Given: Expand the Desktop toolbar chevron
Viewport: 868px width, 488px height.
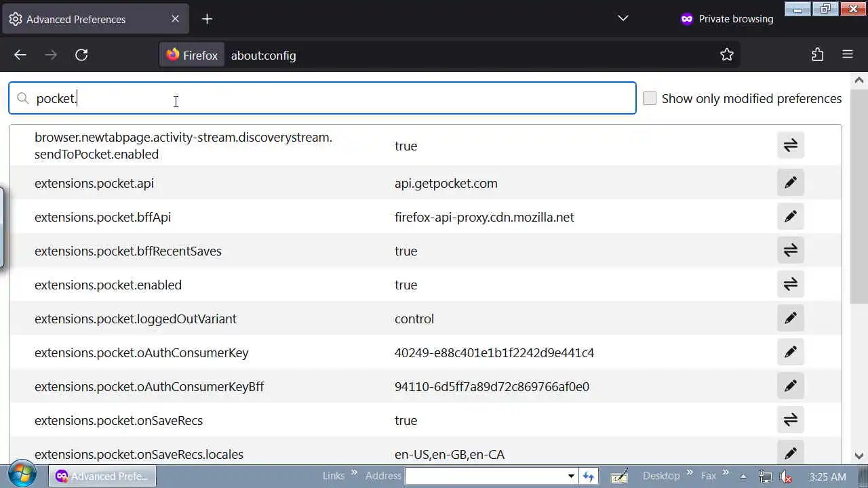Looking at the screenshot, I should point(690,472).
